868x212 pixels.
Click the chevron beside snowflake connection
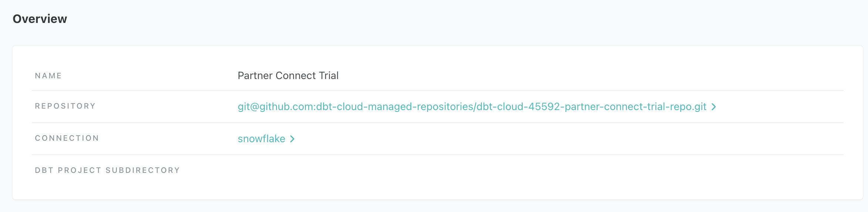tap(292, 139)
